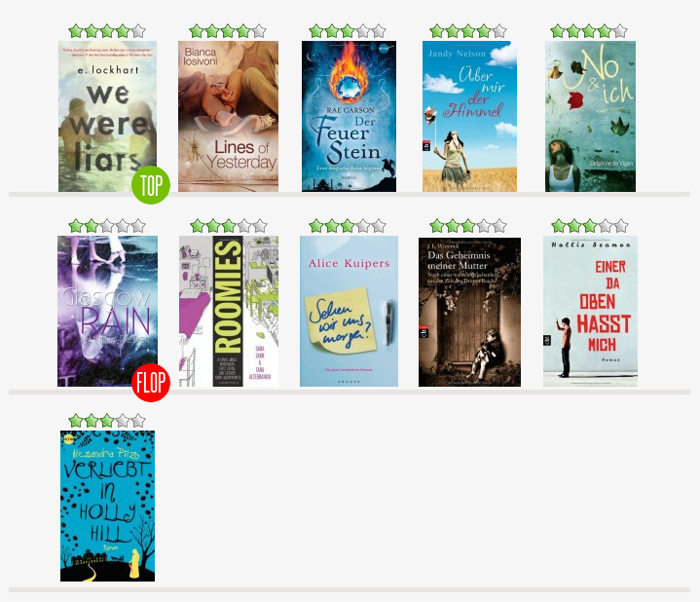Click the 'No & ich' book cover
This screenshot has width=700, height=602.
point(590,117)
